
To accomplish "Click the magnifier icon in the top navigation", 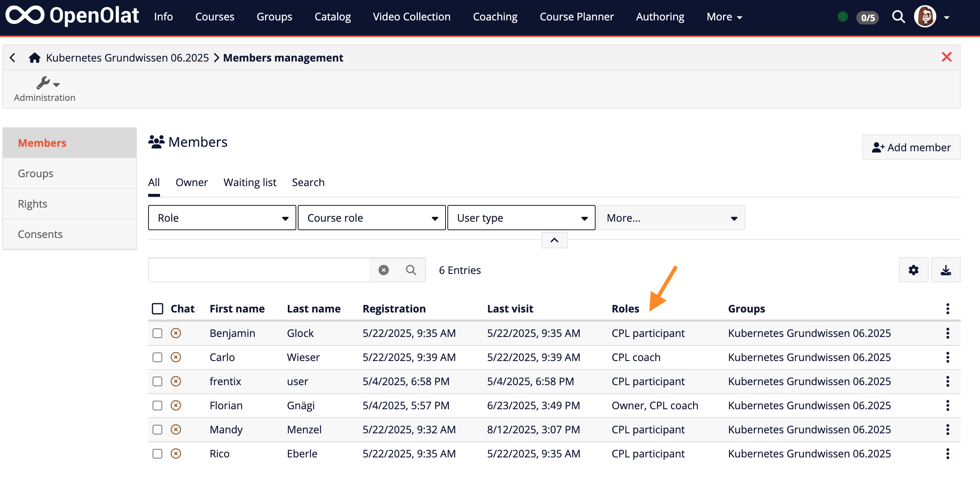I will point(898,17).
